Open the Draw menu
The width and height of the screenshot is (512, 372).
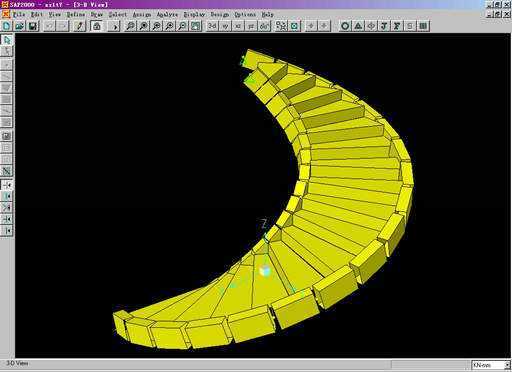click(97, 15)
